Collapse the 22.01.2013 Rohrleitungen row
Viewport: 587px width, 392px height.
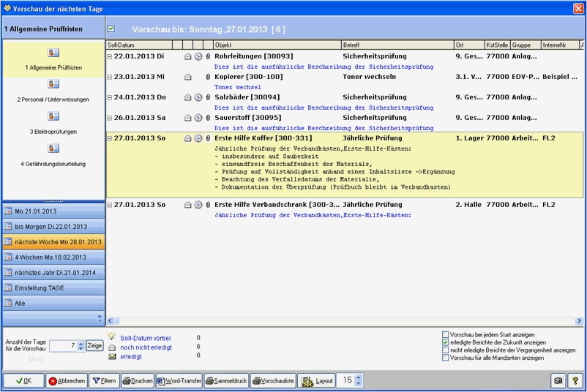coord(110,56)
